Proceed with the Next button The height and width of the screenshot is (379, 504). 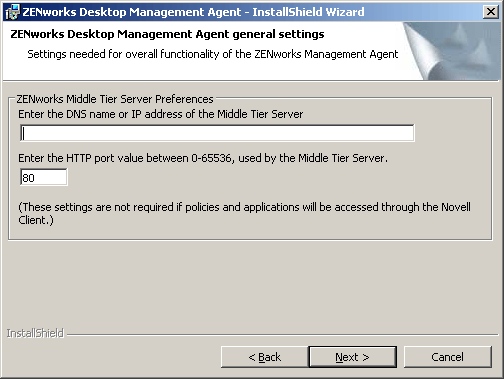353,357
